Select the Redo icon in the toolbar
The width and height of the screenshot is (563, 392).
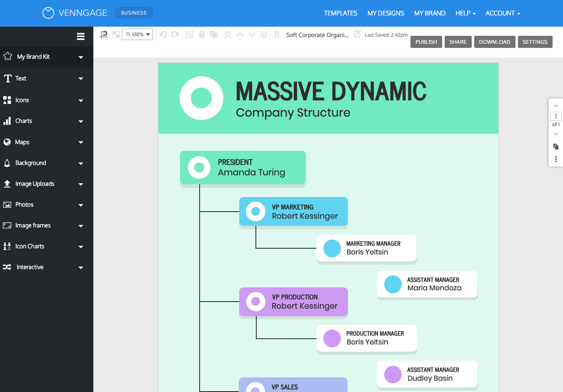[175, 34]
